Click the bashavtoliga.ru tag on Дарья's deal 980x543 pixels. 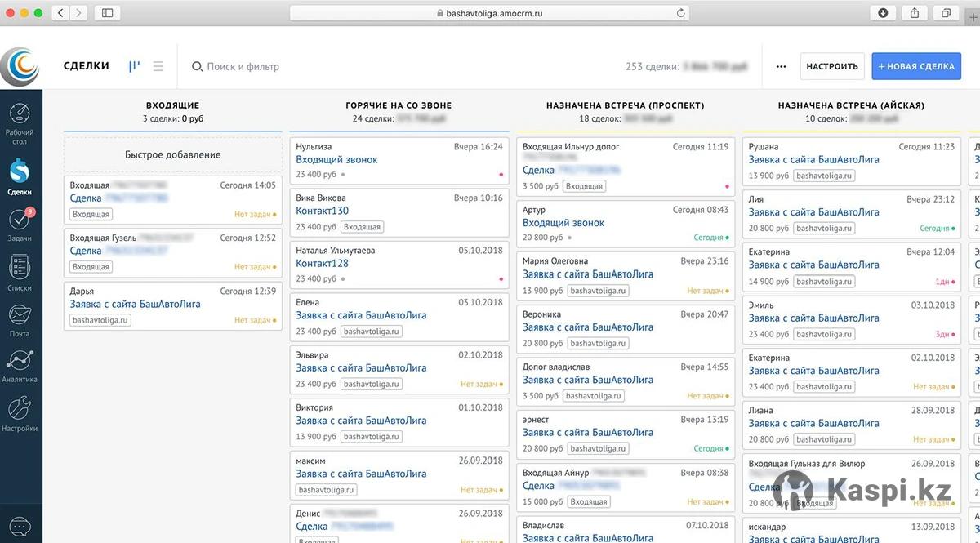click(100, 320)
